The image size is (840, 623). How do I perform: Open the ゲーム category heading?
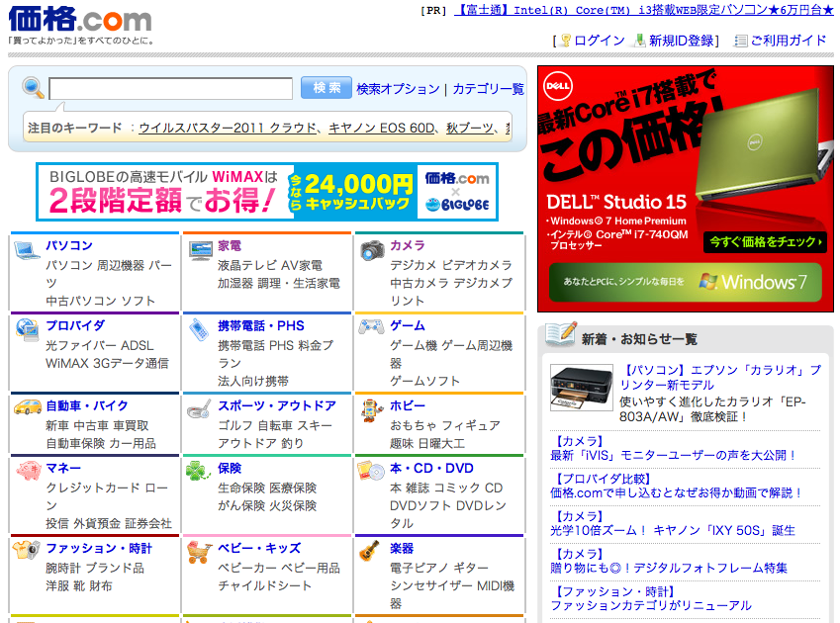coord(408,325)
